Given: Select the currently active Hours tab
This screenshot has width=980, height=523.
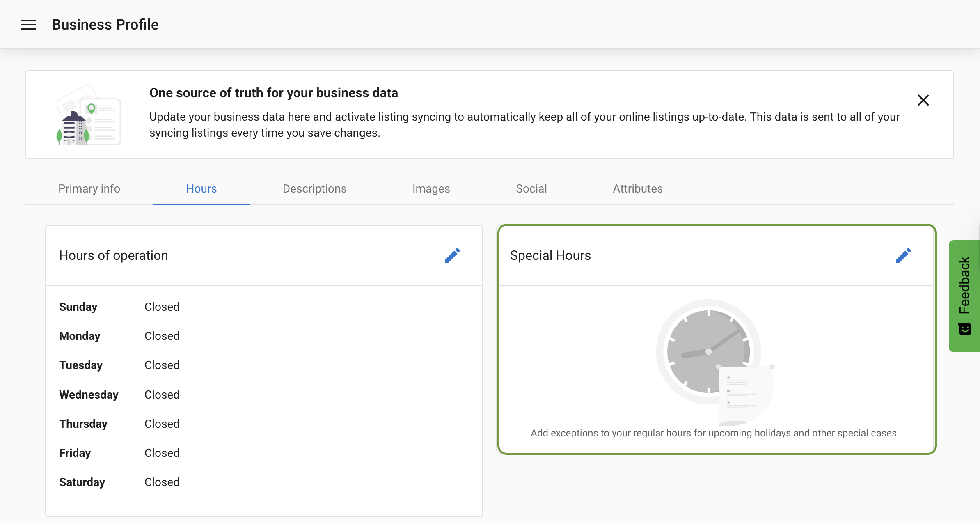Looking at the screenshot, I should tap(201, 188).
